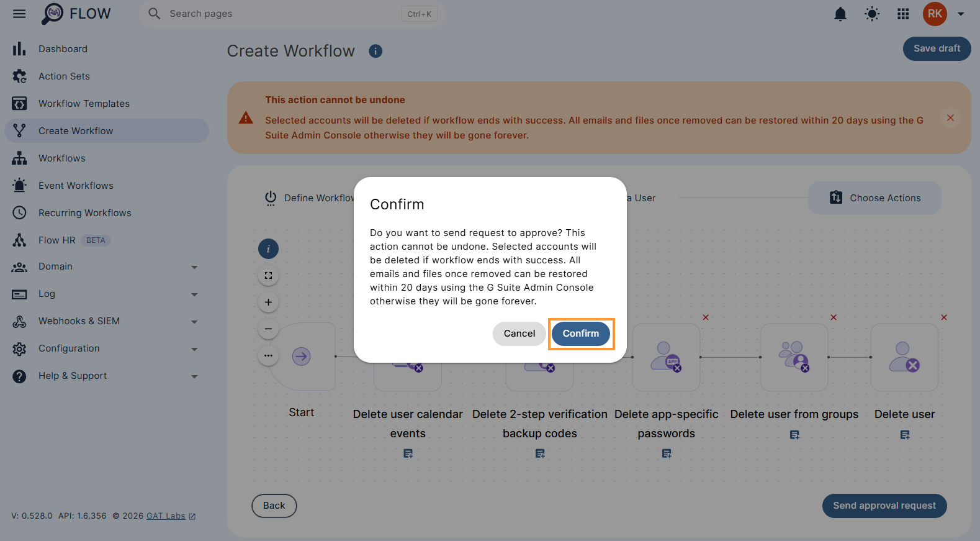Click the Recurring Workflows clock icon
The image size is (980, 541).
(19, 213)
